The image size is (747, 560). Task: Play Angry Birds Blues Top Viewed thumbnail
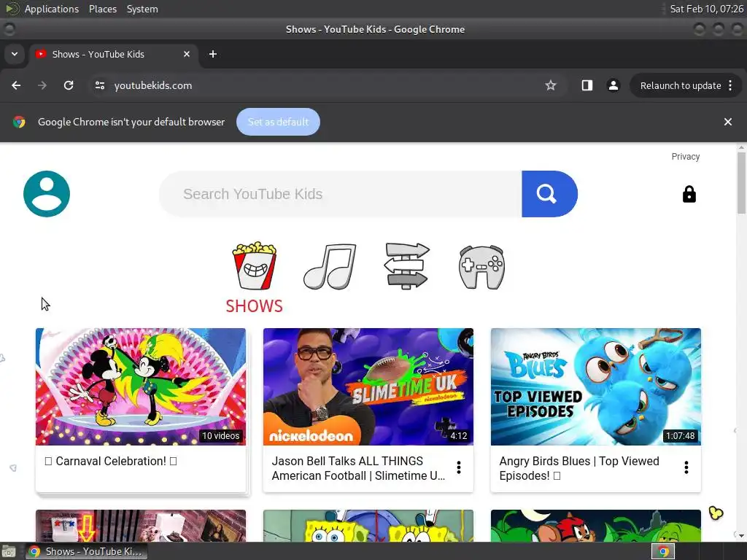pos(595,386)
